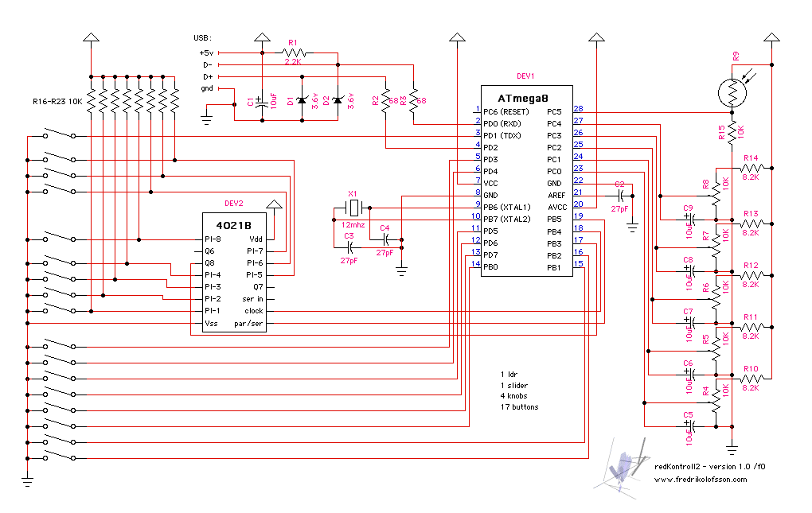Screen dimensions: 812x513
Task: Select the R2 68 ohm resistor
Action: click(x=385, y=101)
